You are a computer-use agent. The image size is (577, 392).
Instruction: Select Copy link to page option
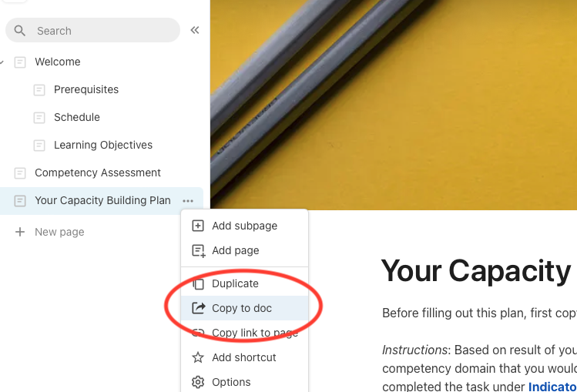254,333
